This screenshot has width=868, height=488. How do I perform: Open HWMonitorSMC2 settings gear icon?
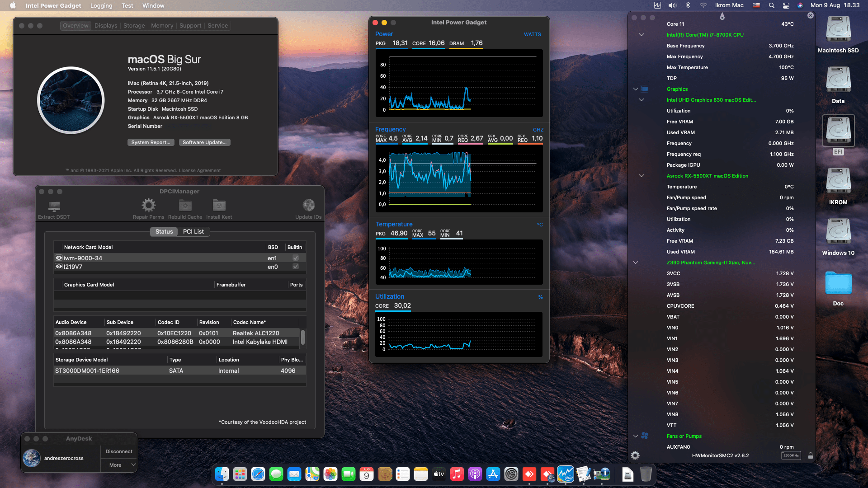(635, 455)
